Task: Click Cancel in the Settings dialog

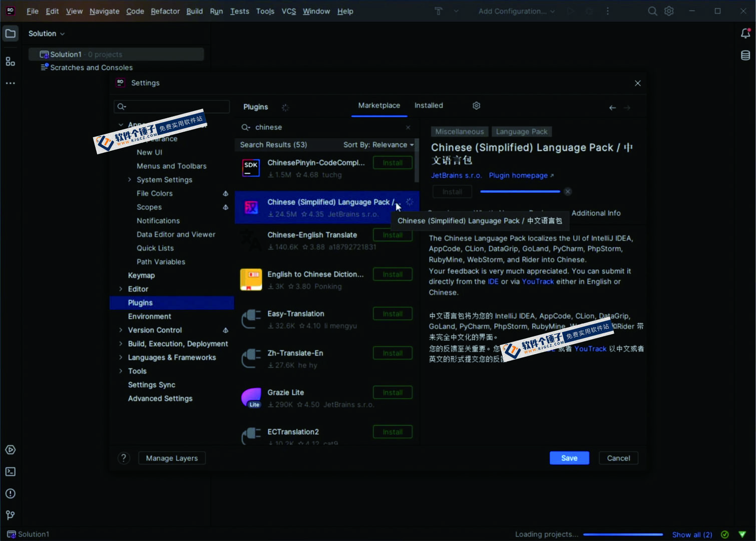Action: (x=618, y=458)
